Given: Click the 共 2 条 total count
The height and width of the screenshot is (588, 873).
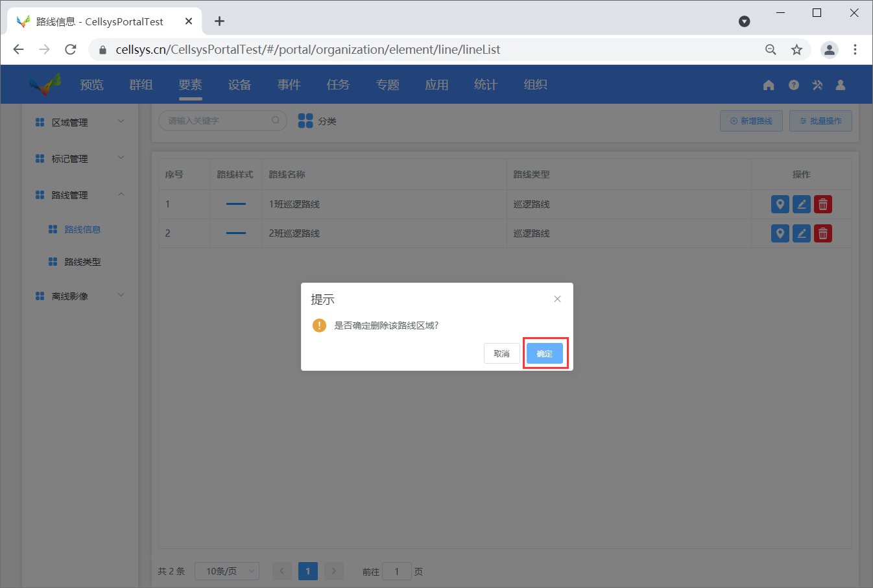Looking at the screenshot, I should coord(171,571).
